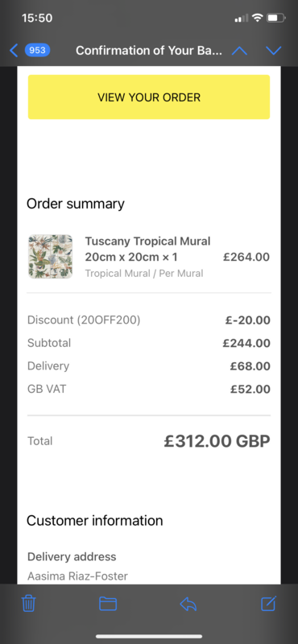Delete this email with trash icon

pos(28,603)
